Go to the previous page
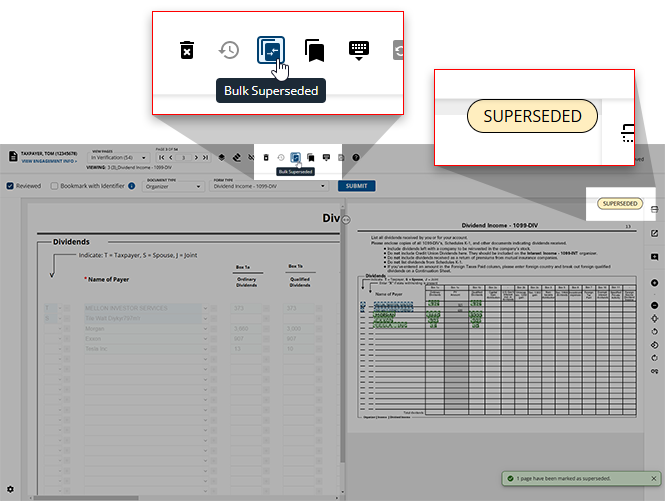This screenshot has width=665, height=501. 171,157
